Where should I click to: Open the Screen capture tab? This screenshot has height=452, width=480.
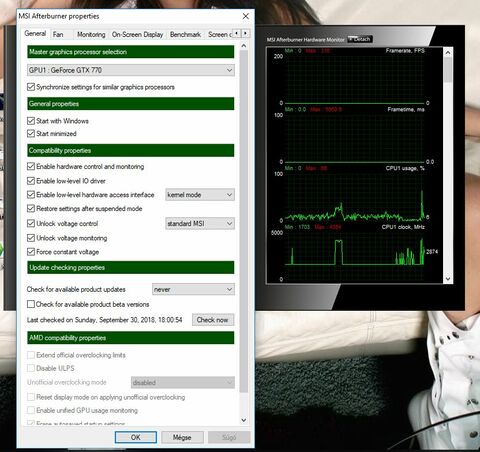[x=219, y=34]
